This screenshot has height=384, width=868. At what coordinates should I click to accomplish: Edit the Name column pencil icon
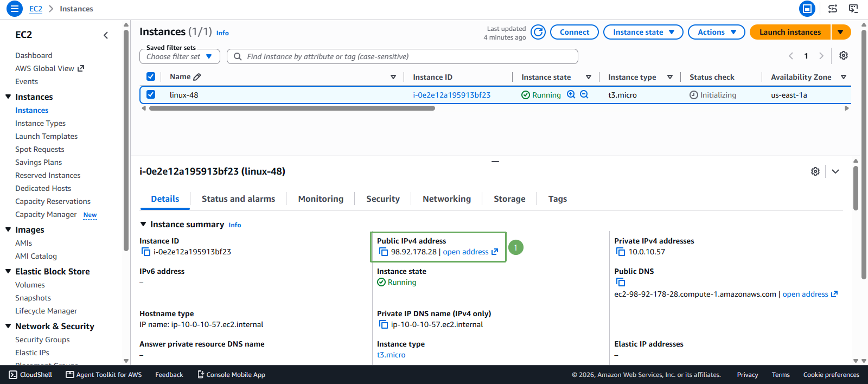(x=197, y=77)
